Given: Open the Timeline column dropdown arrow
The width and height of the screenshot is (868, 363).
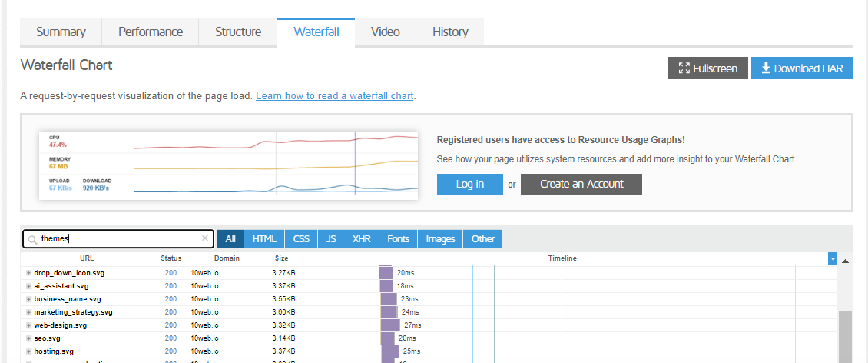Looking at the screenshot, I should point(833,258).
